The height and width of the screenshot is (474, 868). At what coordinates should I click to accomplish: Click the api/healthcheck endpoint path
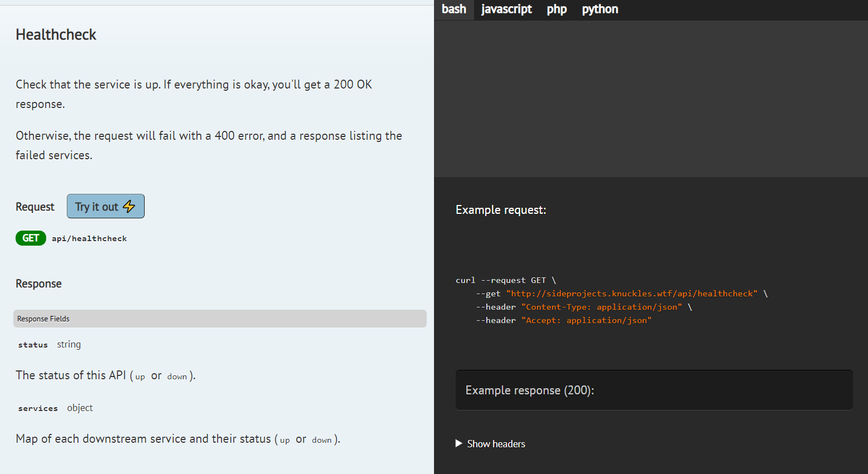coord(89,238)
